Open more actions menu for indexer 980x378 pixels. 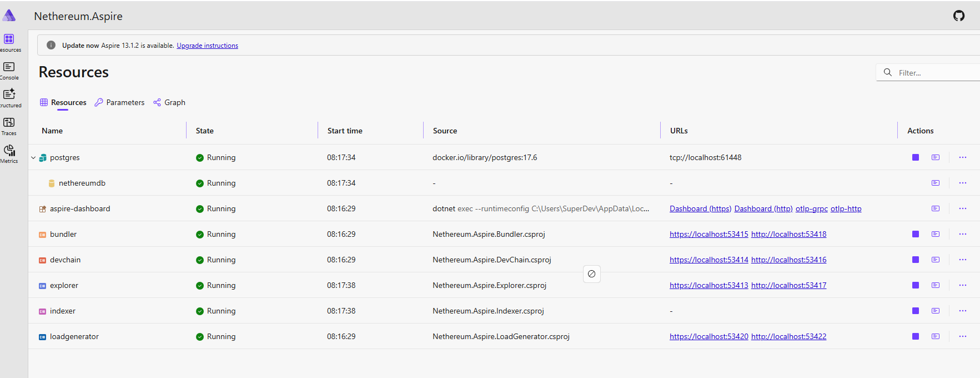click(x=963, y=311)
